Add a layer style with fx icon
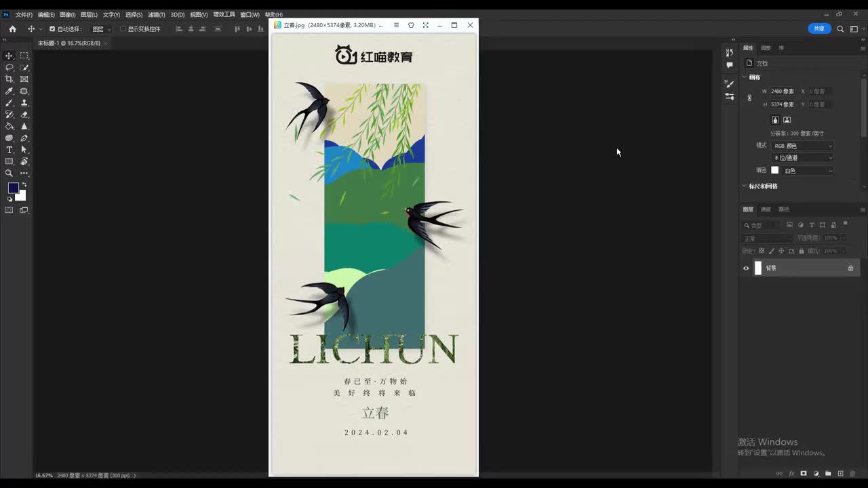This screenshot has width=868, height=488. click(x=791, y=474)
